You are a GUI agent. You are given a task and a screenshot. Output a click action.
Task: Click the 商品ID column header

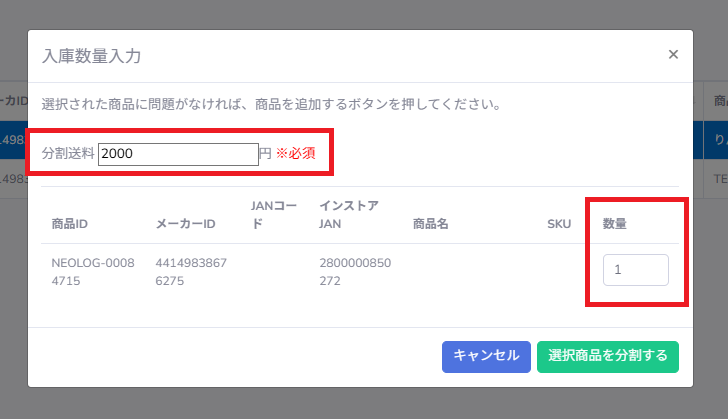tap(70, 224)
